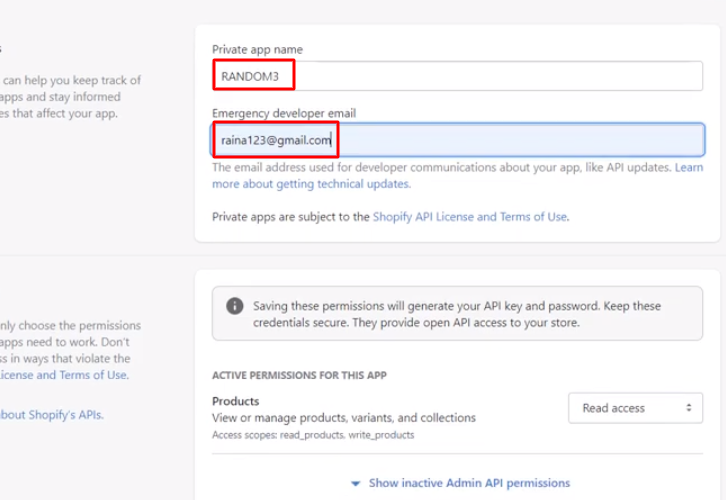Click the triangle icon beside Show inactive permissions
The width and height of the screenshot is (726, 500).
(356, 484)
